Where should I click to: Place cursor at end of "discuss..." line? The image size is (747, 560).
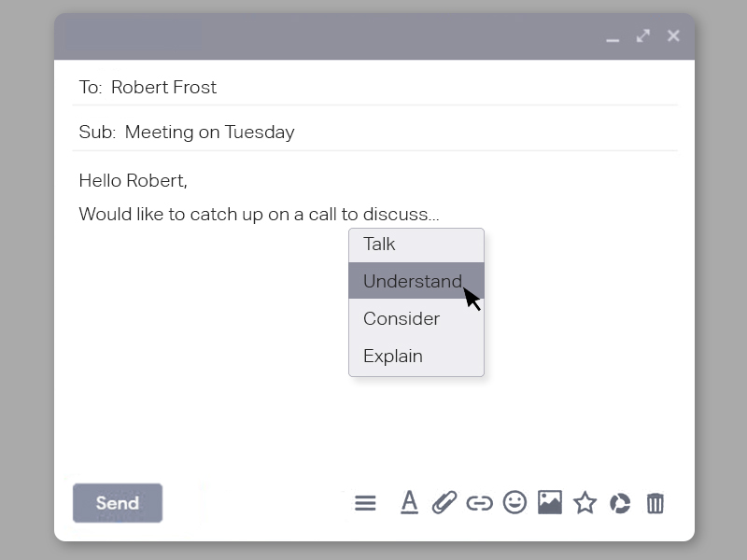(440, 215)
